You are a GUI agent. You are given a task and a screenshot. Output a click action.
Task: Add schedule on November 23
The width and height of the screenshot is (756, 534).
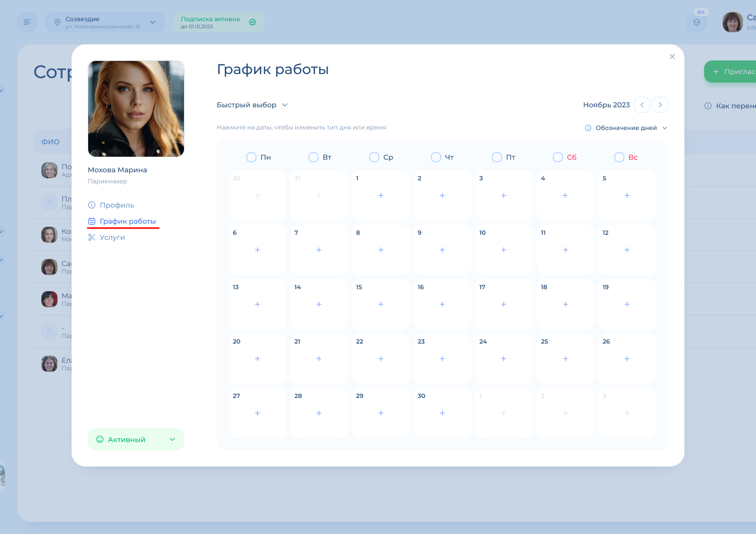pos(442,359)
